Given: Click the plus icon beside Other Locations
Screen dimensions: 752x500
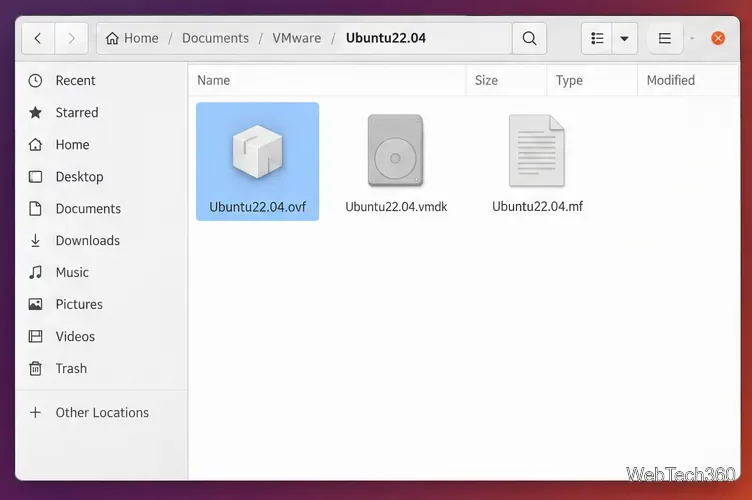Looking at the screenshot, I should coord(35,413).
